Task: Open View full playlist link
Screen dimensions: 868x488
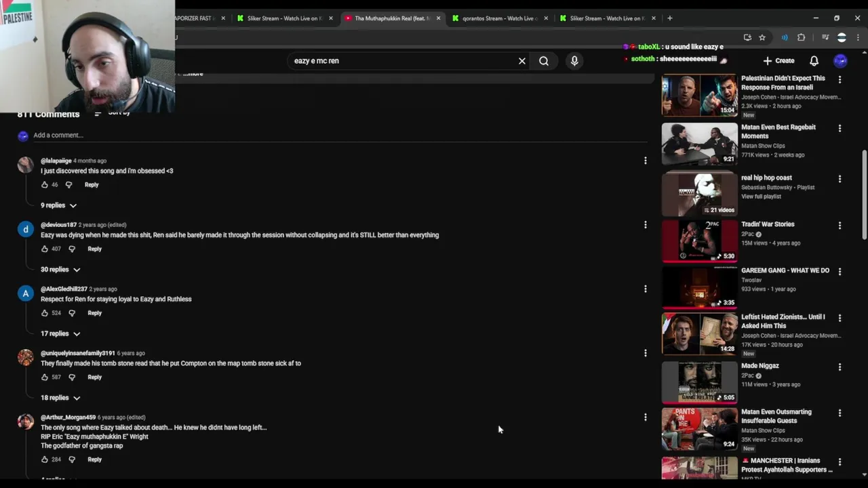Action: 761,197
